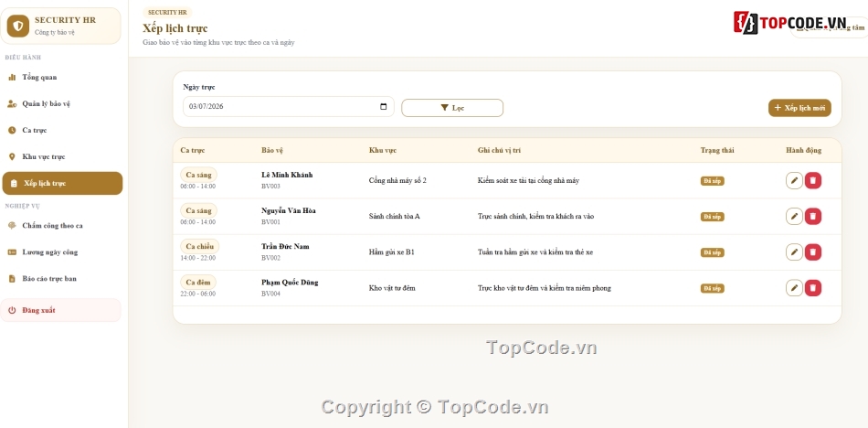Screen dimensions: 868x428
Task: Edit Lê Minh Khánh's schedule with pencil icon
Action: (x=794, y=181)
